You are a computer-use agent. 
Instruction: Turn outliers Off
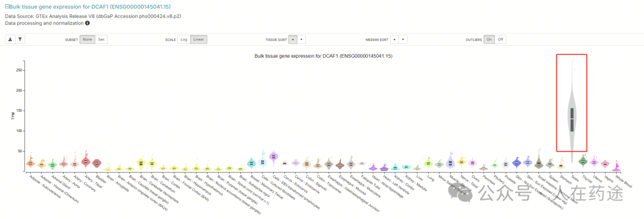click(500, 39)
